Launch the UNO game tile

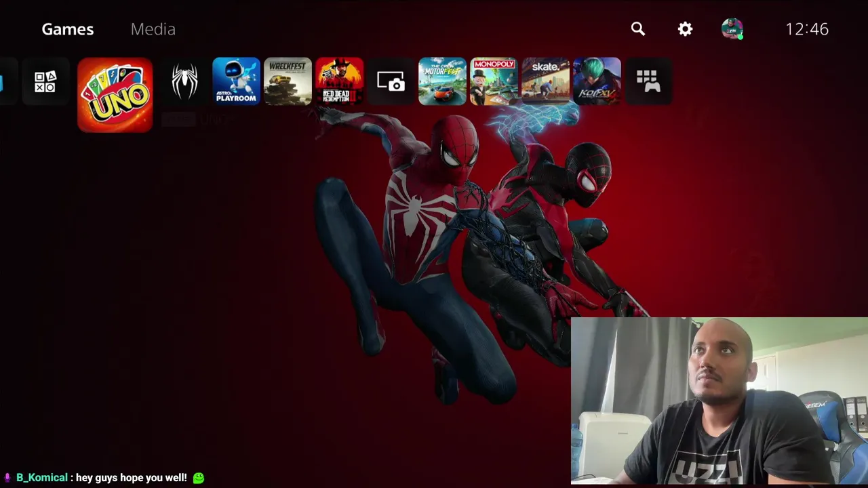point(115,95)
